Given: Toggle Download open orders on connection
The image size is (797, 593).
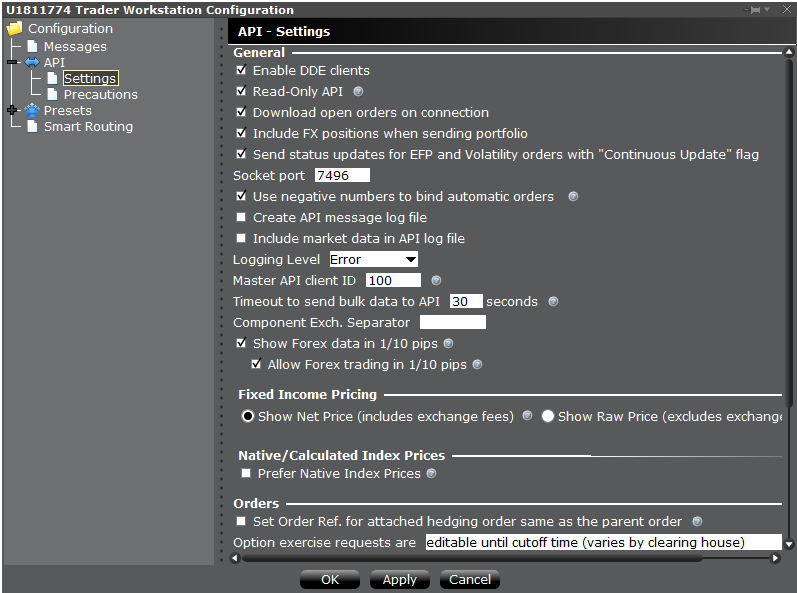Looking at the screenshot, I should [x=241, y=112].
